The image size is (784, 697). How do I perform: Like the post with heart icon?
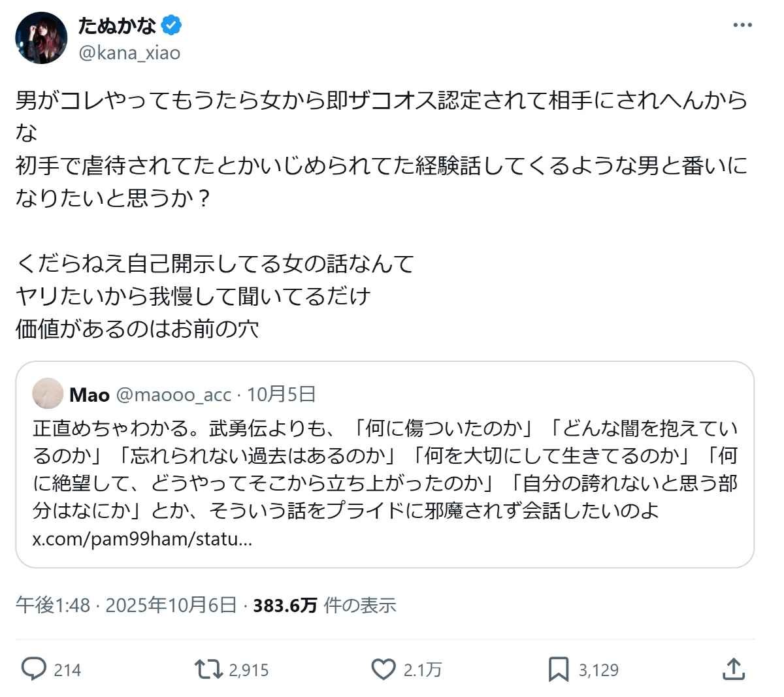[x=384, y=669]
